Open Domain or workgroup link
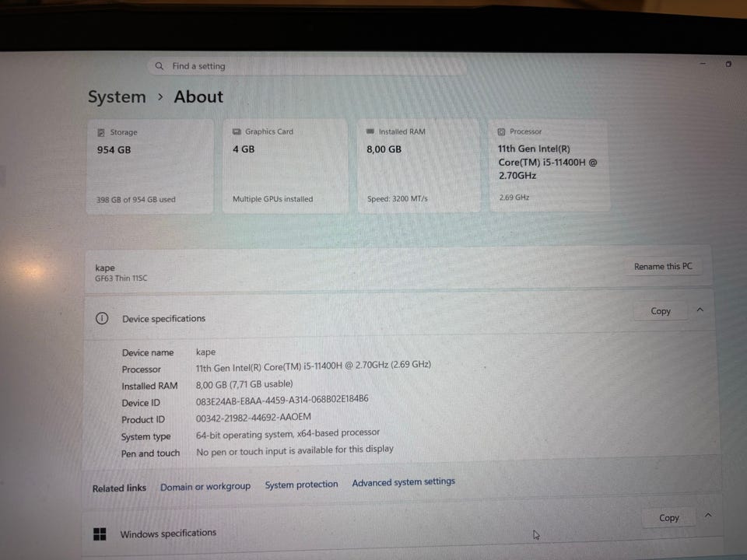747x560 pixels. 205,487
